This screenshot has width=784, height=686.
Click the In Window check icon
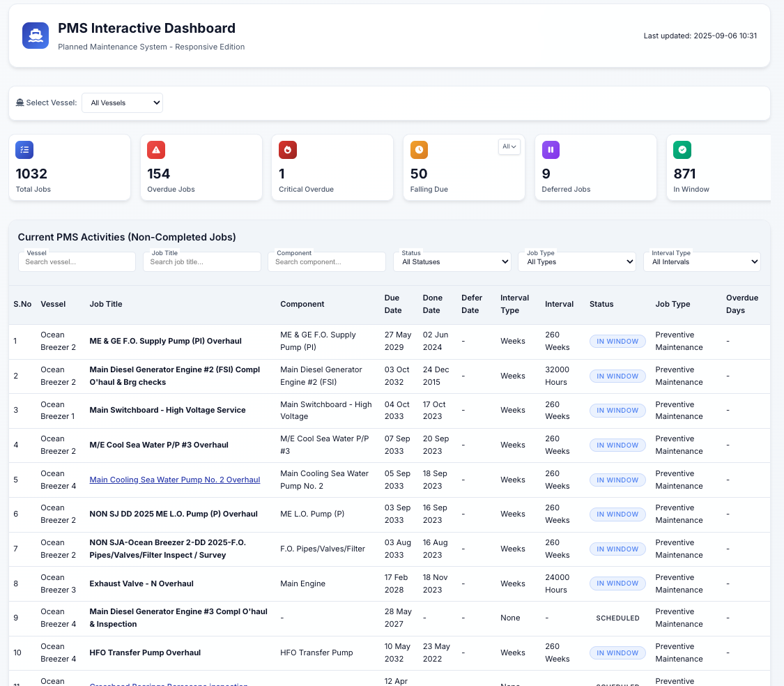(682, 150)
